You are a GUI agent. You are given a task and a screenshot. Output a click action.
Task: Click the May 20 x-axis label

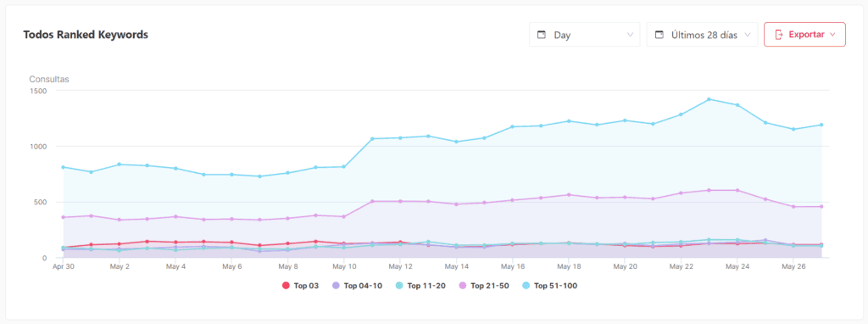click(625, 266)
